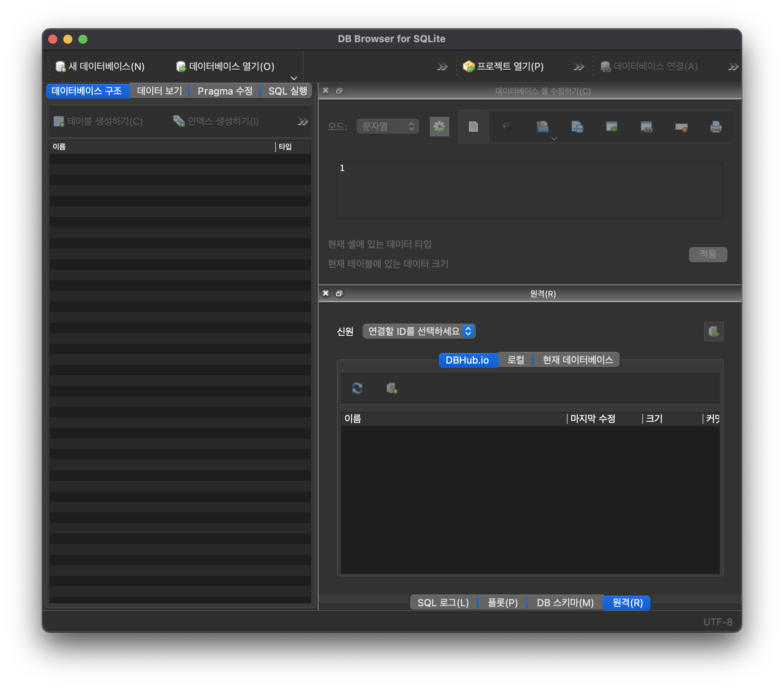784x688 pixels.
Task: Click the set as NULL icon
Action: (x=681, y=127)
